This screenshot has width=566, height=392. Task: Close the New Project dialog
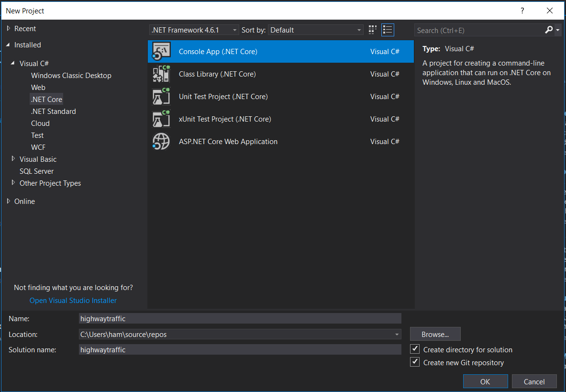(x=549, y=11)
